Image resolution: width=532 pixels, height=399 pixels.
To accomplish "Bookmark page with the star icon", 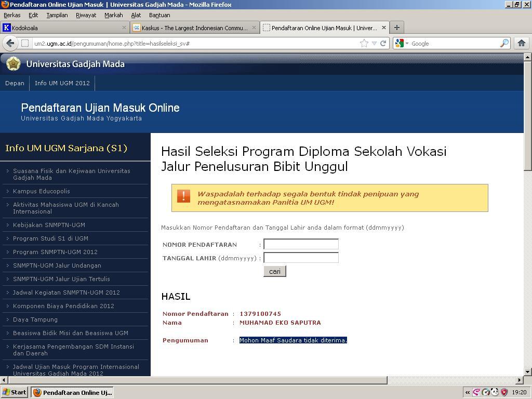I will pos(364,44).
